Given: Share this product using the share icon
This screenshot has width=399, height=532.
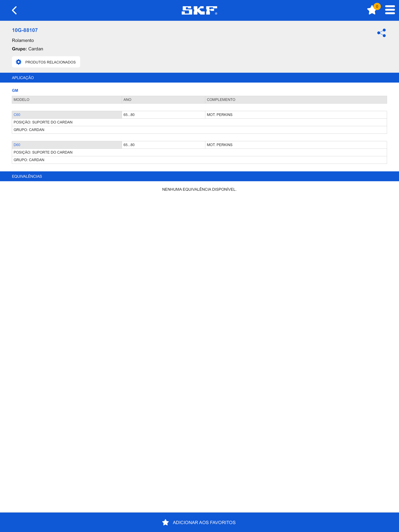Looking at the screenshot, I should [382, 33].
